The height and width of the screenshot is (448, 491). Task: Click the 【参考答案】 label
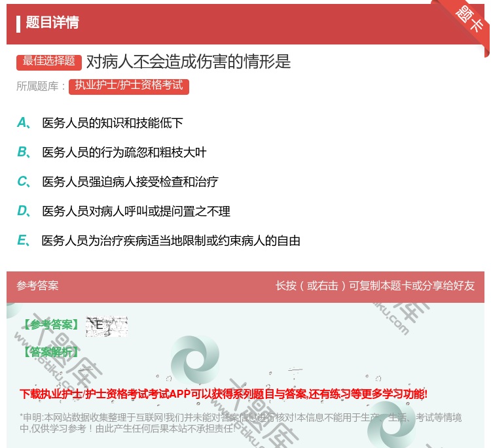click(x=52, y=324)
